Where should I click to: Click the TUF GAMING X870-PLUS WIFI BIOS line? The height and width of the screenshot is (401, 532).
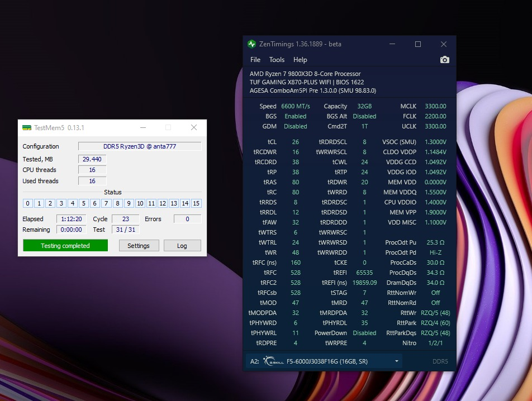pos(307,82)
